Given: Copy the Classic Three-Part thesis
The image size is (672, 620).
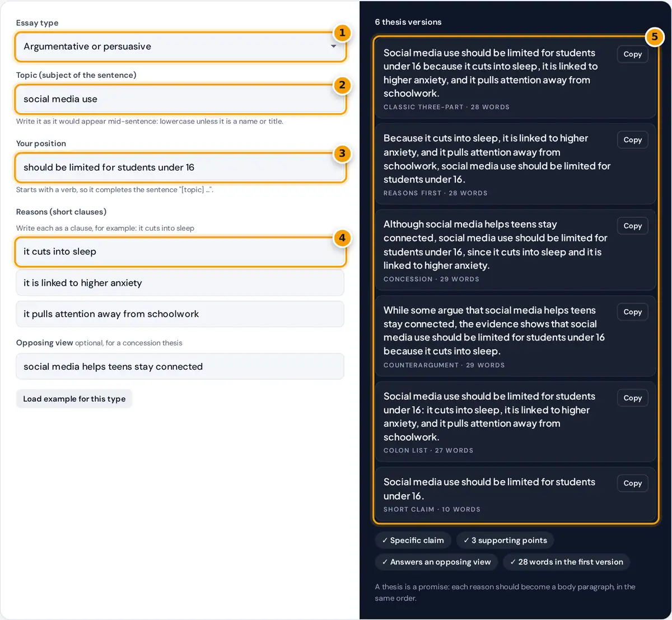Looking at the screenshot, I should click(632, 54).
